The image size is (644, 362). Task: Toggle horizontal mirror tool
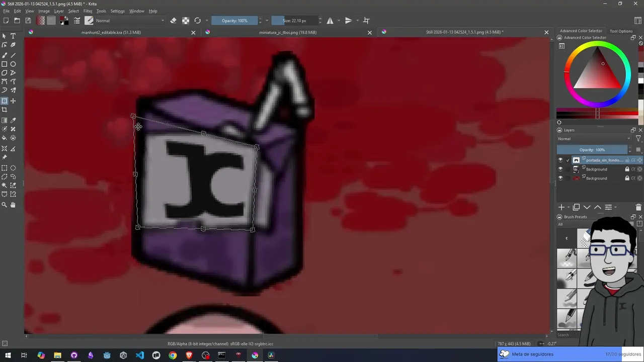tap(330, 21)
